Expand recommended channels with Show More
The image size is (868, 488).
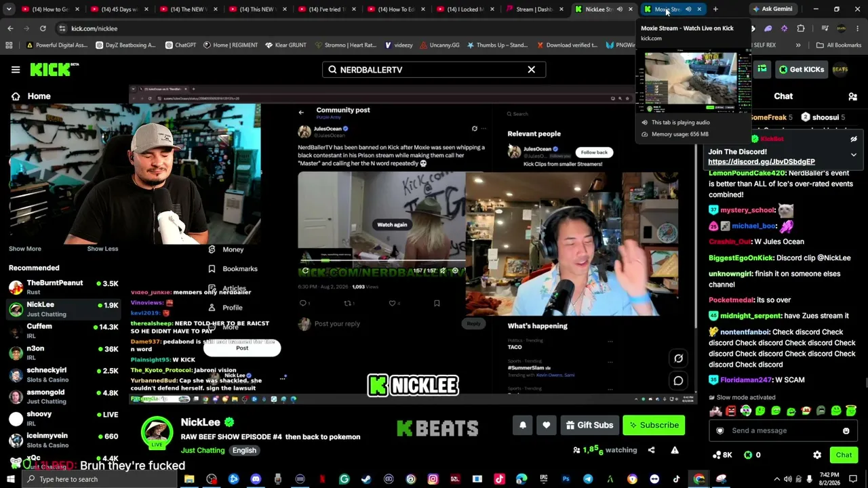[25, 249]
